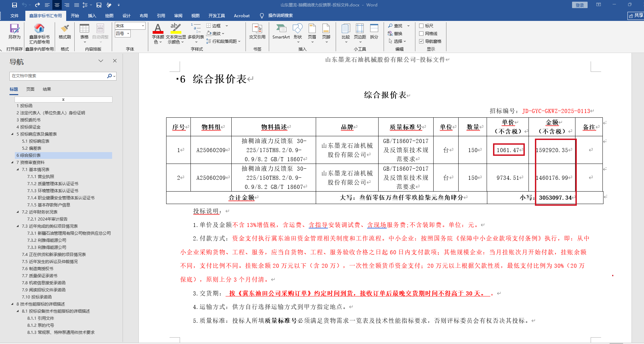Collapse the 8 技术性能指标的详细描述 heading

point(12,304)
